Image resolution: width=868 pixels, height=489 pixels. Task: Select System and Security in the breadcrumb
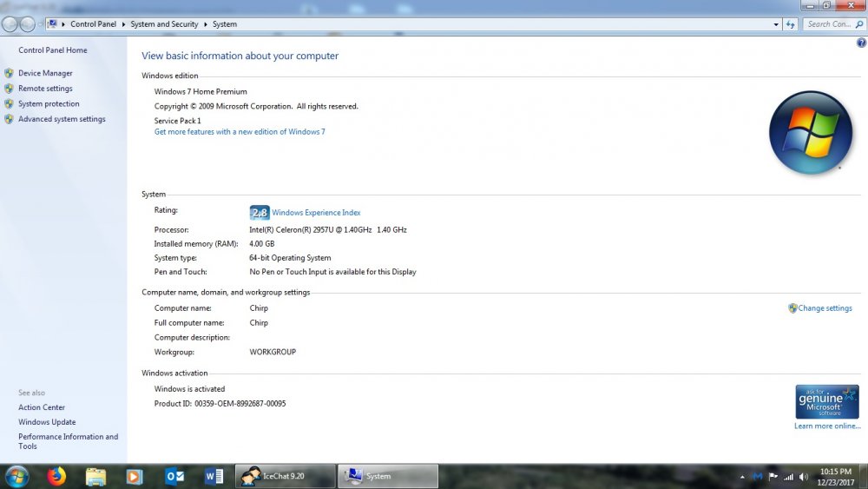164,23
